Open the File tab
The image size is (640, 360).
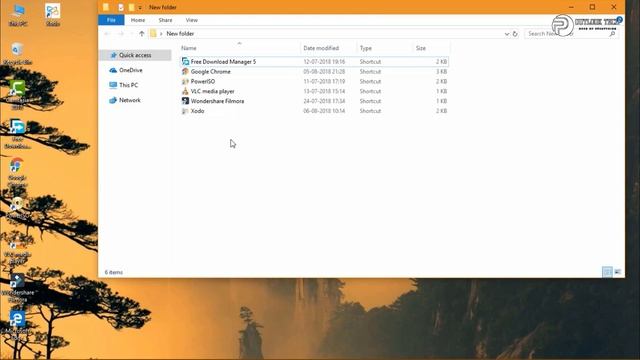(x=111, y=20)
